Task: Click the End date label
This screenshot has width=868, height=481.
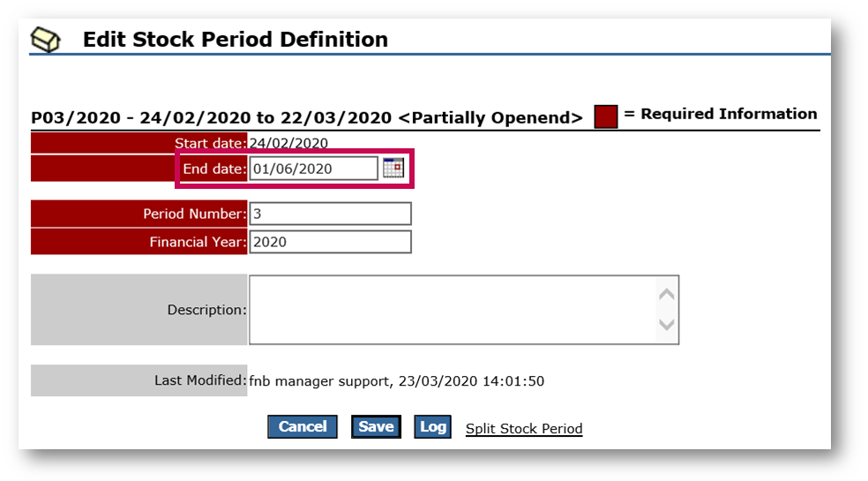Action: point(214,169)
